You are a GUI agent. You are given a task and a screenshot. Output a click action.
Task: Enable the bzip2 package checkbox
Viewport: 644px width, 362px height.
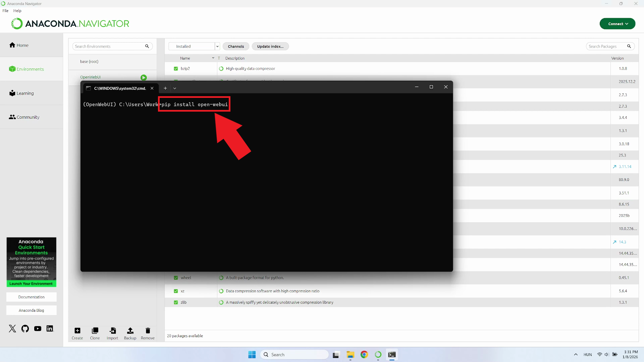pos(176,68)
